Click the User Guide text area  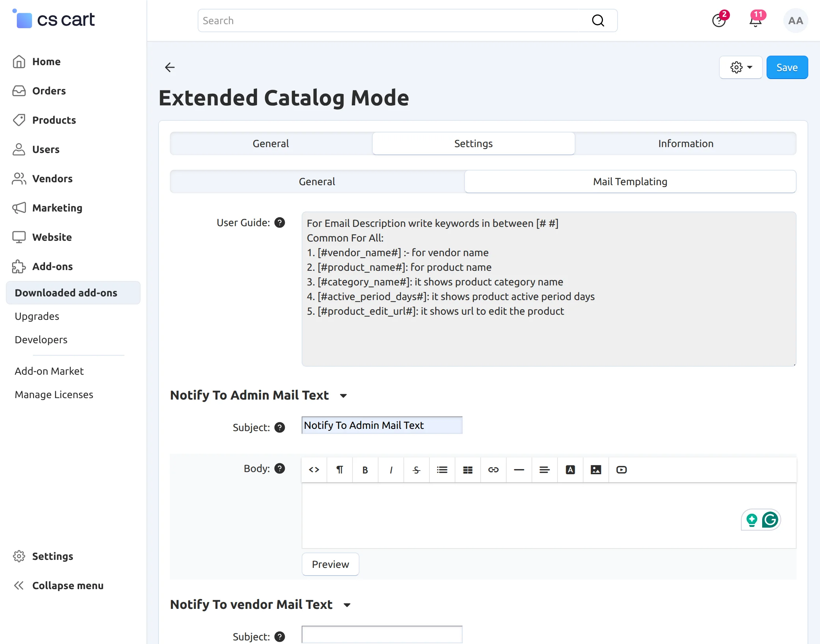[549, 289]
